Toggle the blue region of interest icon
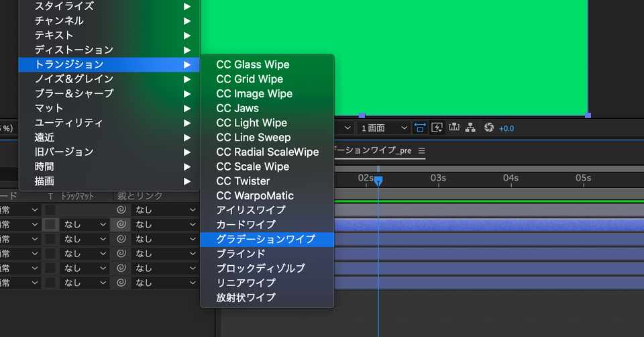644x337 pixels. tap(419, 128)
